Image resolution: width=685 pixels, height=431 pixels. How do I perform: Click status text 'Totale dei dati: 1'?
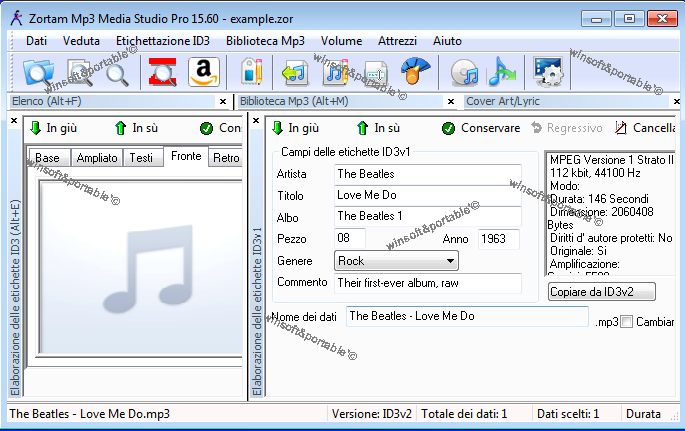[x=464, y=414]
